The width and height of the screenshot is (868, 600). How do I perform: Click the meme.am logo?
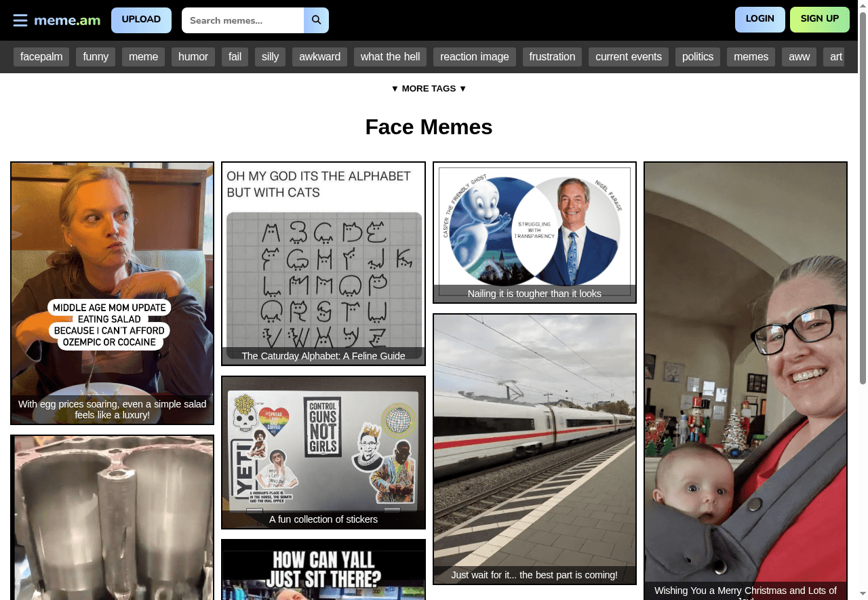click(x=66, y=20)
